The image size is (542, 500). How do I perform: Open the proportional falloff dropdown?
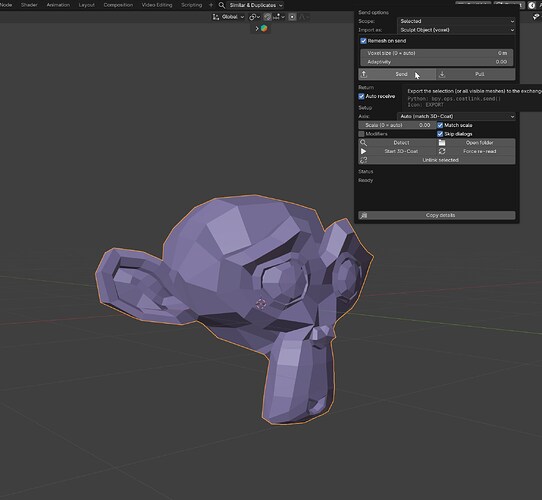(x=304, y=17)
